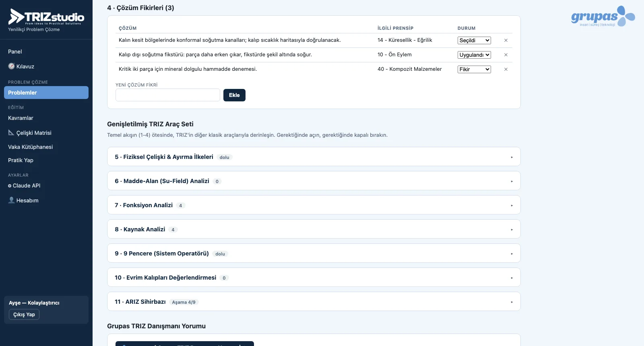This screenshot has width=644, height=346.
Task: Click the Yeni Çözüm Fikri input field
Action: [168, 95]
